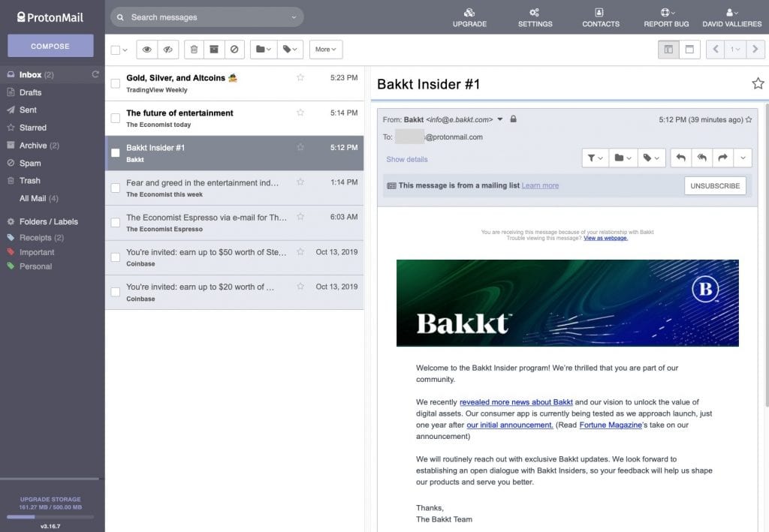Viewport: 769px width, 532px height.
Task: Open the message's label dropdown
Action: tap(651, 158)
